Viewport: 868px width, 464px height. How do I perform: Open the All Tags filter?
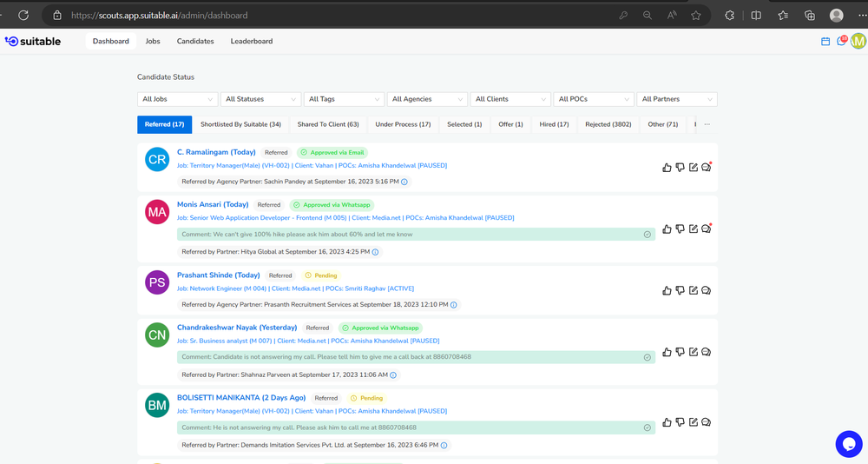coord(344,99)
